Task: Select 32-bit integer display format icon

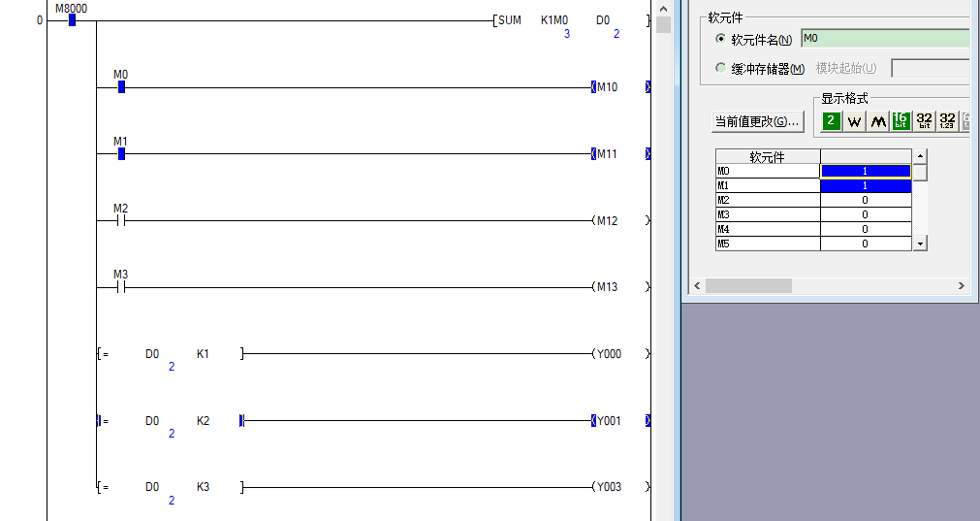Action: click(925, 120)
